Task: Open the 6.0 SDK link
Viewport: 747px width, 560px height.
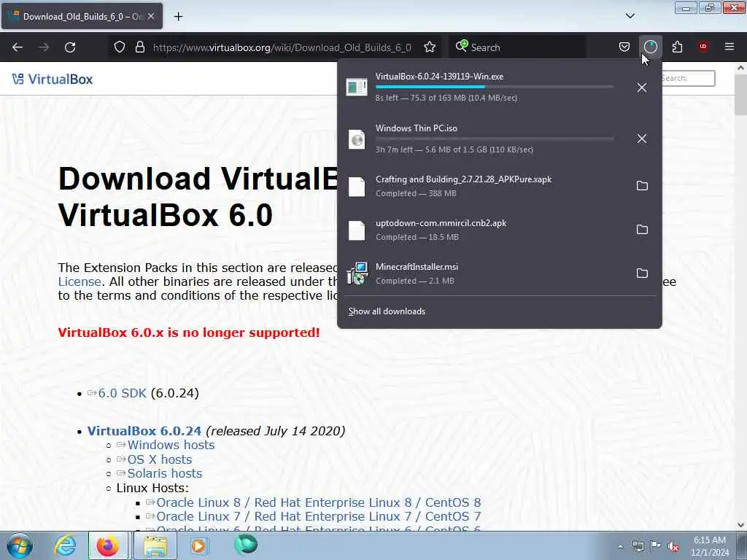Action: click(122, 393)
